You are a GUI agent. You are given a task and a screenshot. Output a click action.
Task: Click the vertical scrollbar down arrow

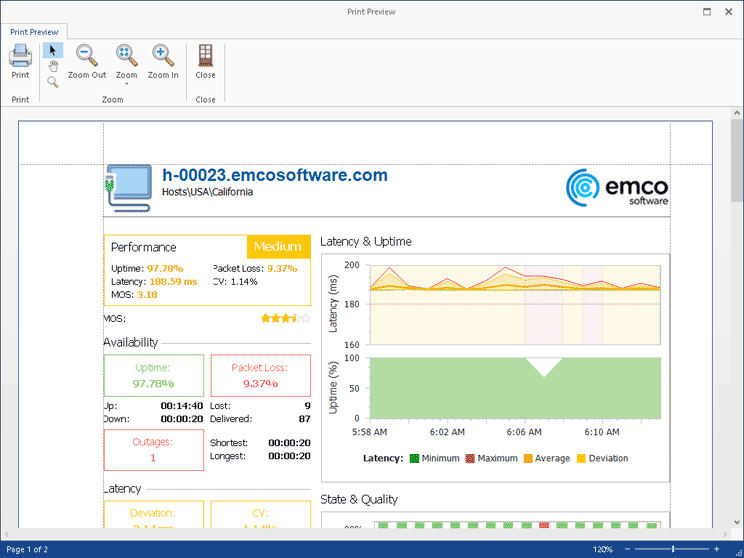tap(736, 522)
